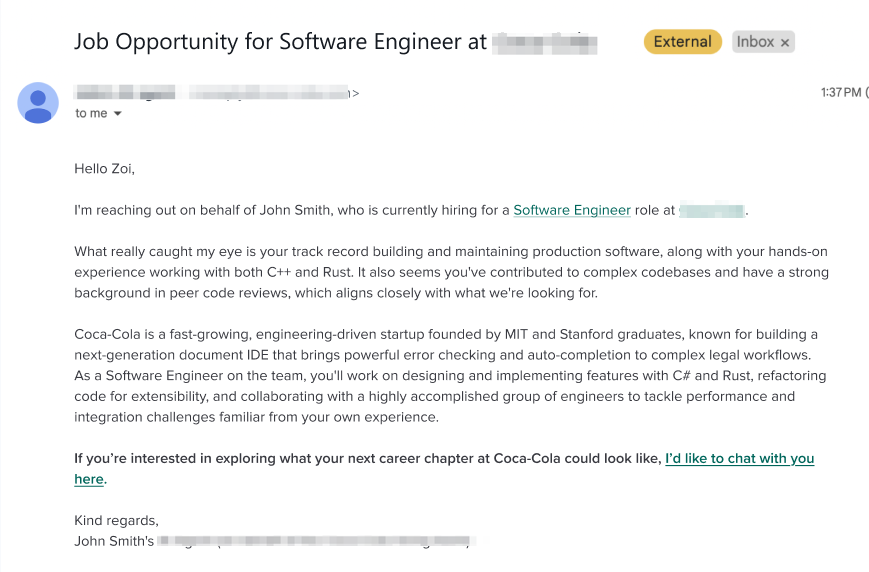Follow the 'I'd like to chat with you' link
This screenshot has height=572, width=869.
click(739, 458)
